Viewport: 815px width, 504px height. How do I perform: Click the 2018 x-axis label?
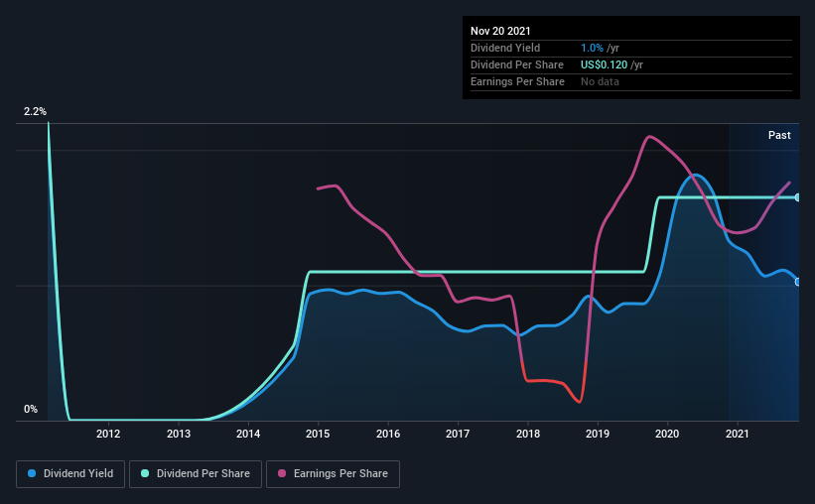coord(527,434)
